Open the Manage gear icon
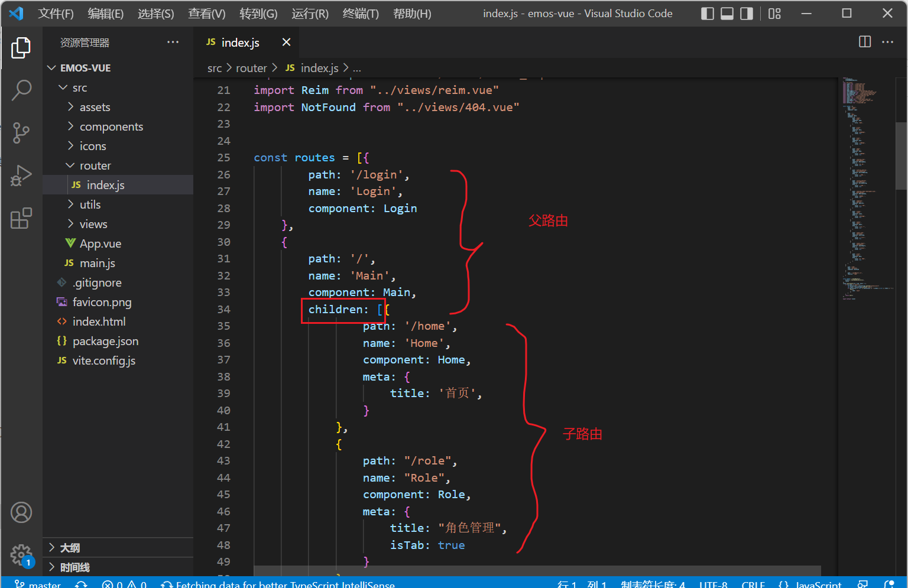The width and height of the screenshot is (908, 588). (x=21, y=554)
